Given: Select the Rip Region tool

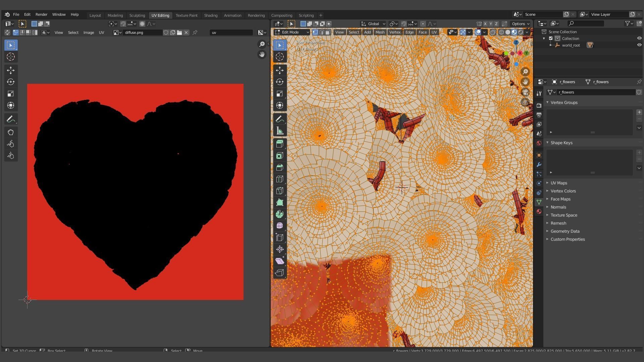Looking at the screenshot, I should click(280, 273).
